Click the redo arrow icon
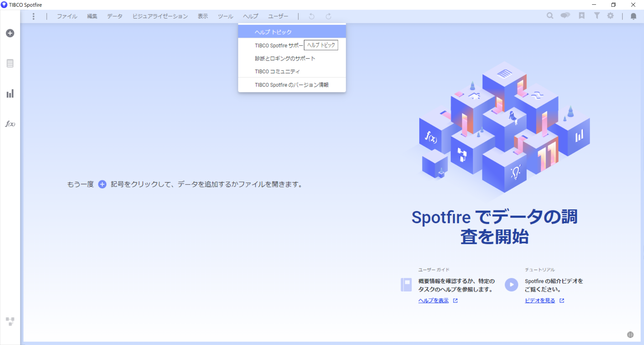The height and width of the screenshot is (345, 644). [x=328, y=16]
